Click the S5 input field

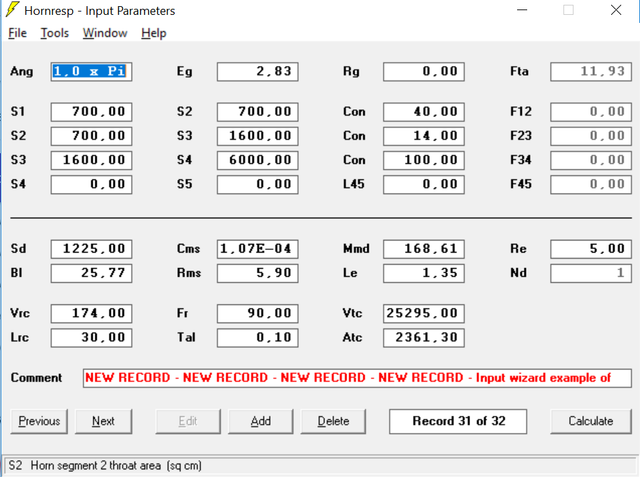pos(258,184)
